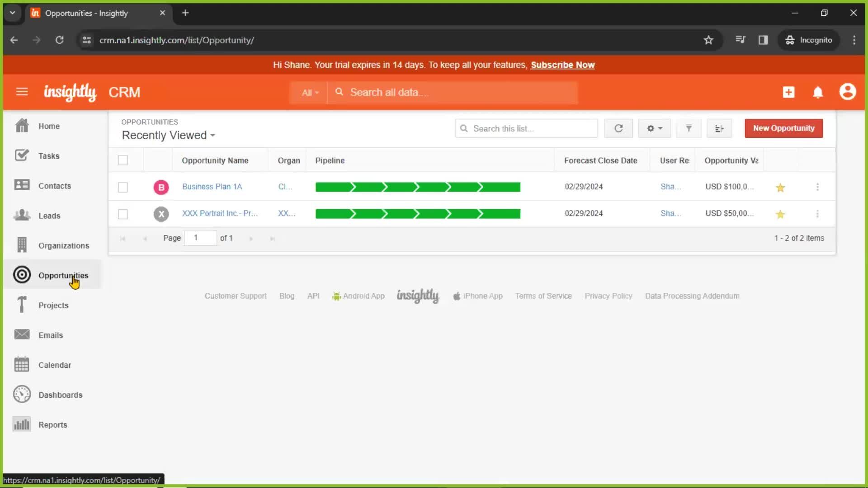Navigate to Tasks section

49,155
